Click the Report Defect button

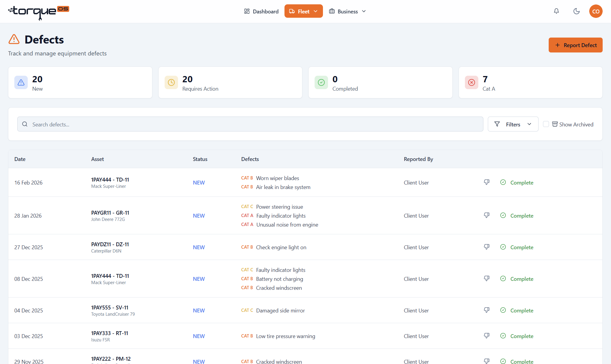point(576,45)
